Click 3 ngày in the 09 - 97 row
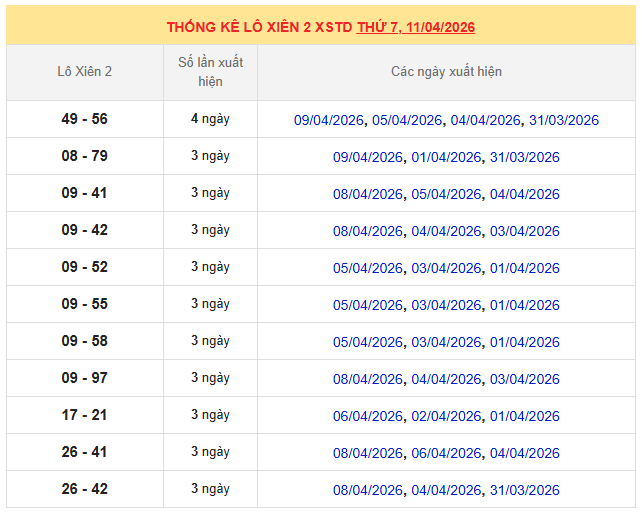This screenshot has height=512, width=642. [210, 378]
